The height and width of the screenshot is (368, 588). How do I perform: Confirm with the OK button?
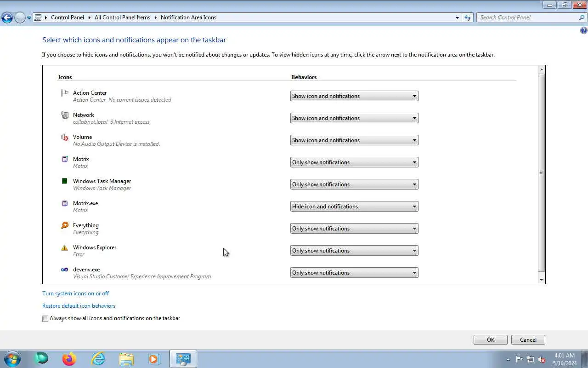coord(491,340)
